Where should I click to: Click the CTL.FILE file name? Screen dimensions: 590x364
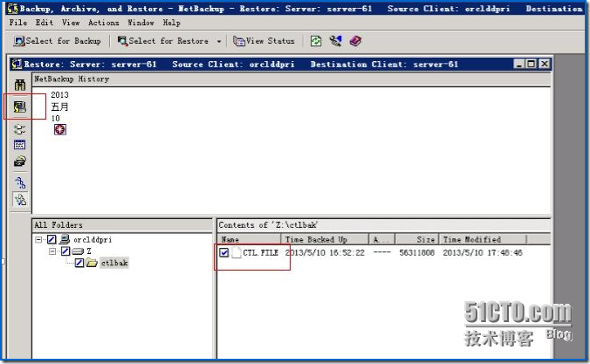pos(260,252)
